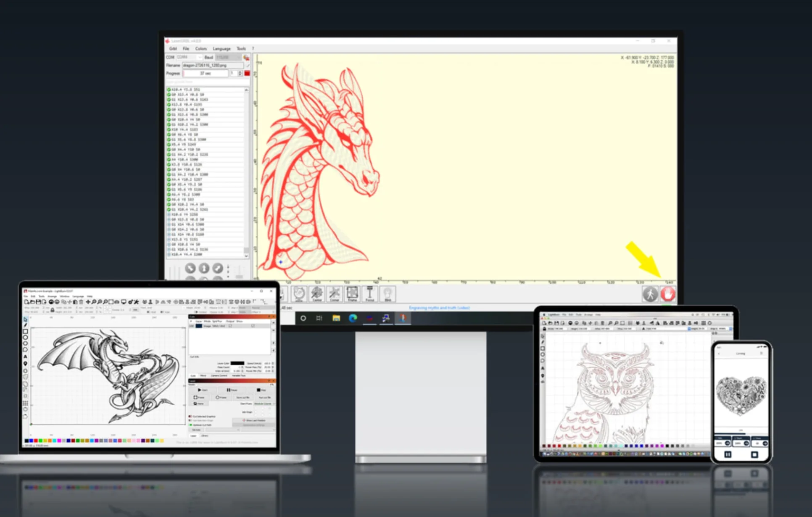Open the Engraving myths and truth video link
Screen dimensions: 812x517
coord(439,308)
